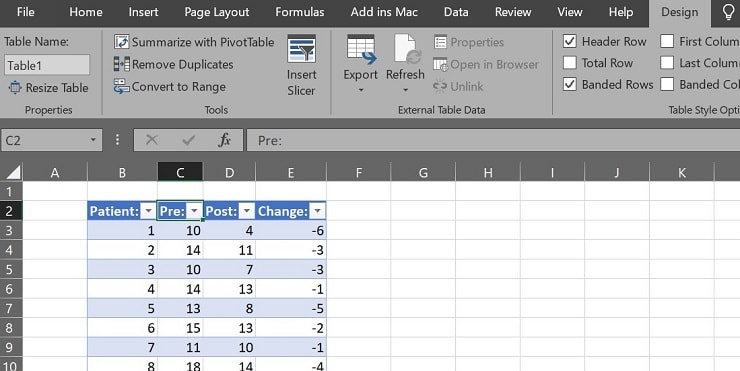Open the Post column filter dropdown

(246, 211)
